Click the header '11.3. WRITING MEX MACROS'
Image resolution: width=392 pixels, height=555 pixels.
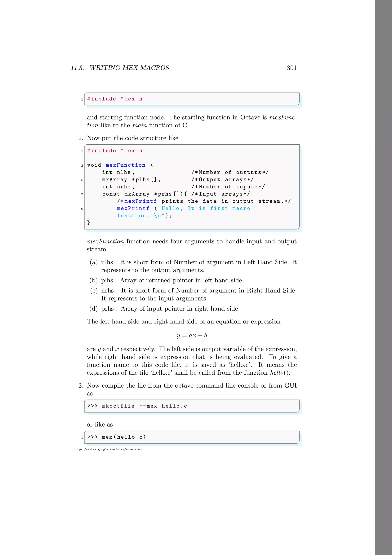[x=120, y=68]
